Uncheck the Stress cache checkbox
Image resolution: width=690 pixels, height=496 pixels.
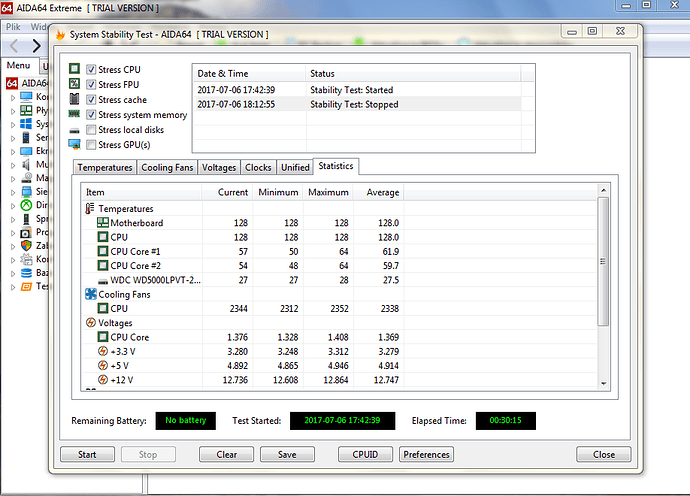(91, 99)
